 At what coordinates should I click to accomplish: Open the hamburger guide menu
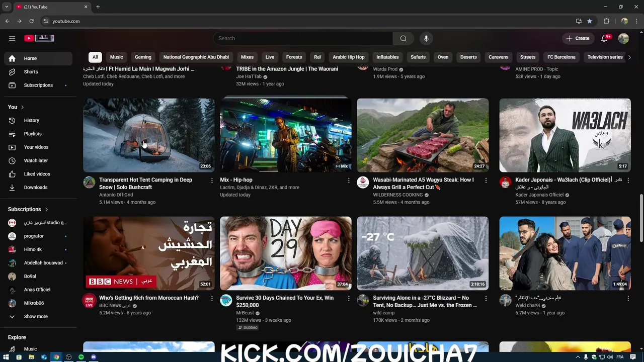(x=12, y=38)
